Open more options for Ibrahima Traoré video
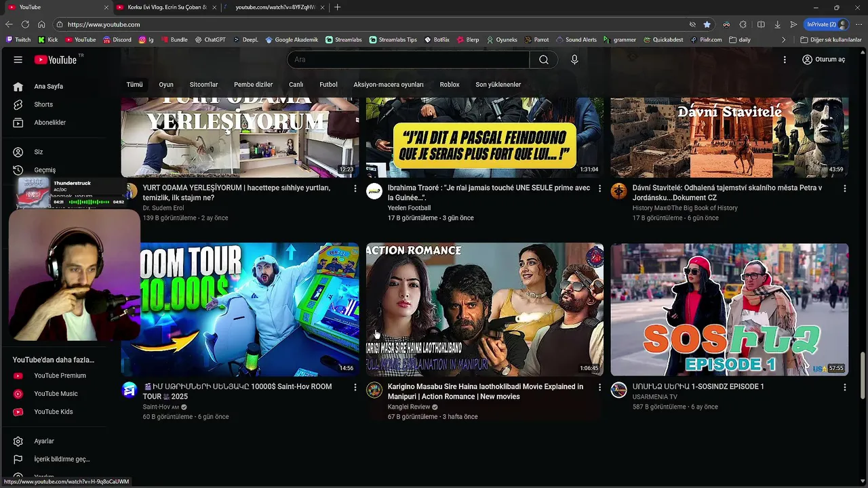Image resolution: width=868 pixels, height=488 pixels. tap(599, 188)
